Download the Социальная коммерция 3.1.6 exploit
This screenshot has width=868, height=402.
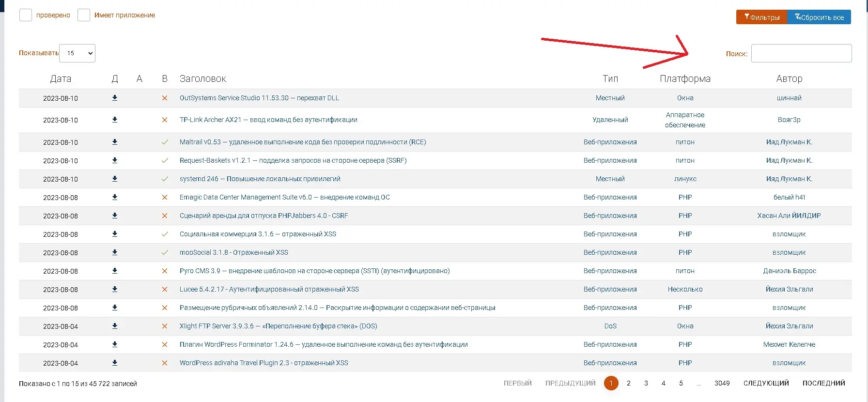pyautogui.click(x=115, y=234)
